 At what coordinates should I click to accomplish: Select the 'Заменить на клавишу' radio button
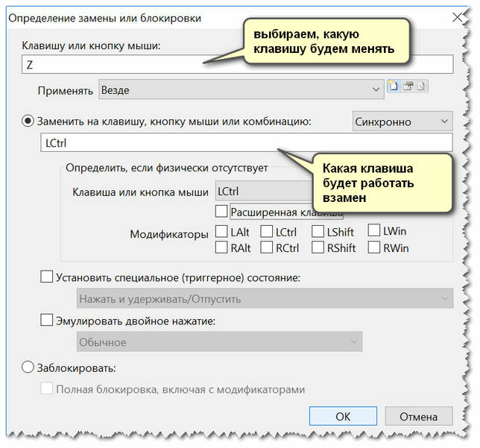pyautogui.click(x=28, y=122)
